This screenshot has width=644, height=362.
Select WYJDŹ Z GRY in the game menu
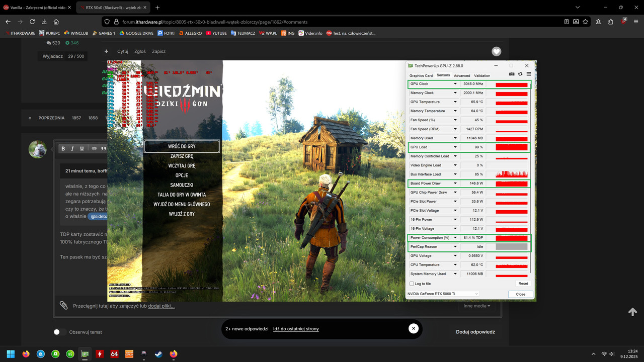[x=182, y=214]
